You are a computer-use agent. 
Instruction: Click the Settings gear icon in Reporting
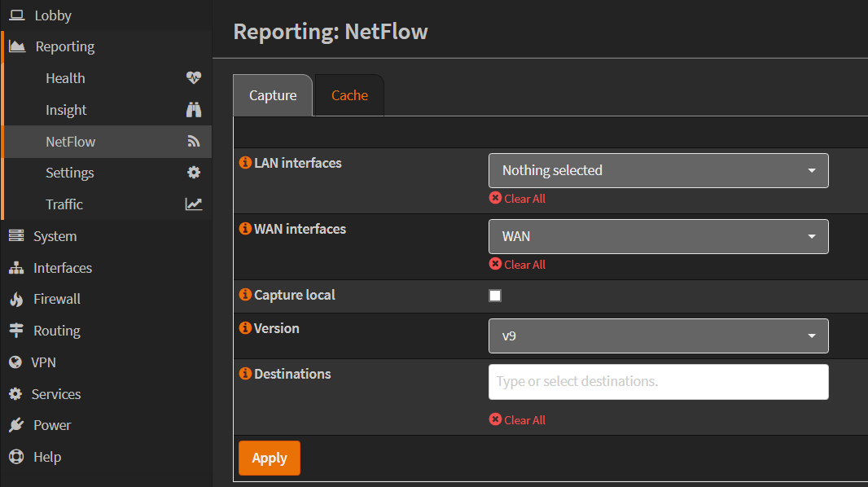click(193, 173)
